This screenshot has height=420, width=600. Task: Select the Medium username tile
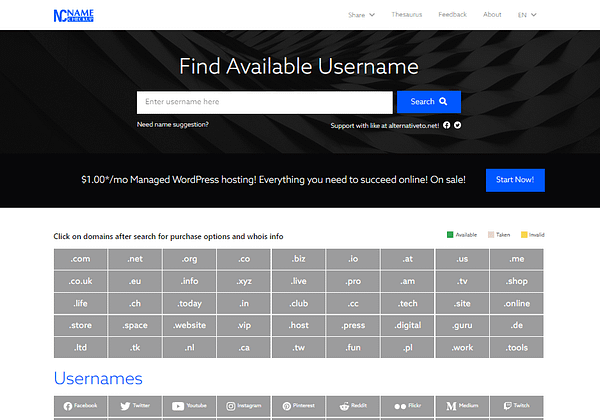[462, 407]
